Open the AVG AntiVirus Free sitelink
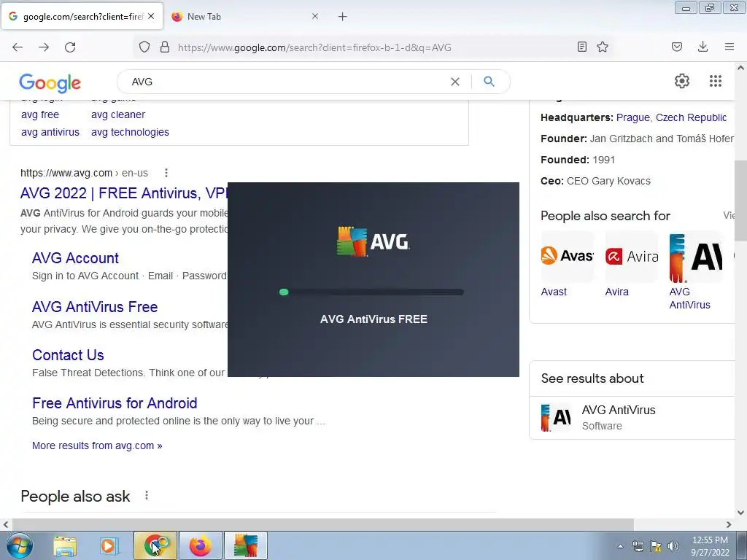 point(95,307)
